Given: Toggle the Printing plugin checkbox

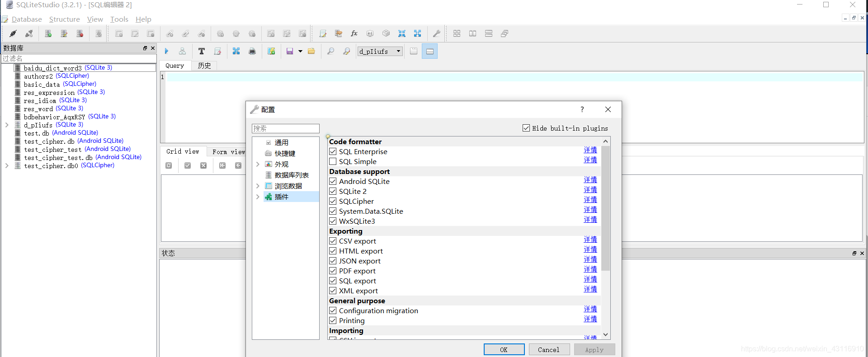Looking at the screenshot, I should point(333,320).
